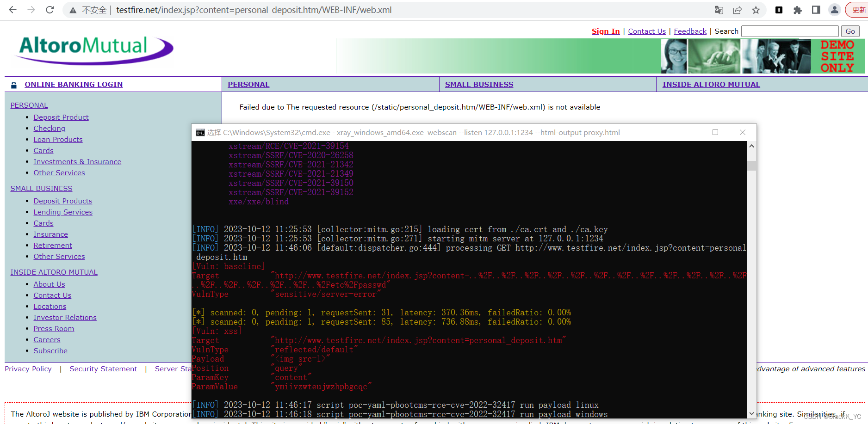Bookmark this page with the star icon
This screenshot has height=424, width=868.
tap(756, 10)
